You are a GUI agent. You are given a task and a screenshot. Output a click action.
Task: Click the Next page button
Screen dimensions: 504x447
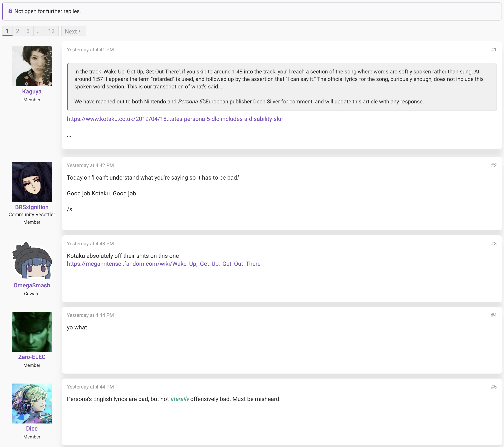coord(74,31)
